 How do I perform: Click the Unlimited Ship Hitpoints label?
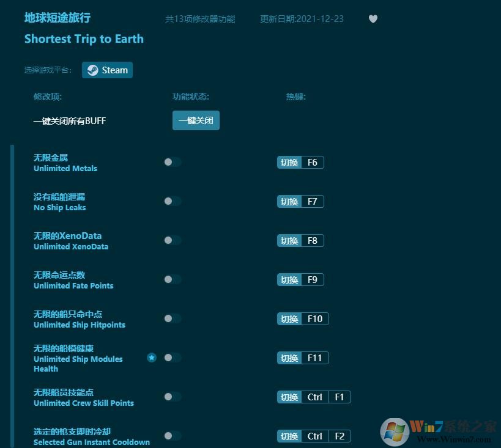(x=80, y=325)
